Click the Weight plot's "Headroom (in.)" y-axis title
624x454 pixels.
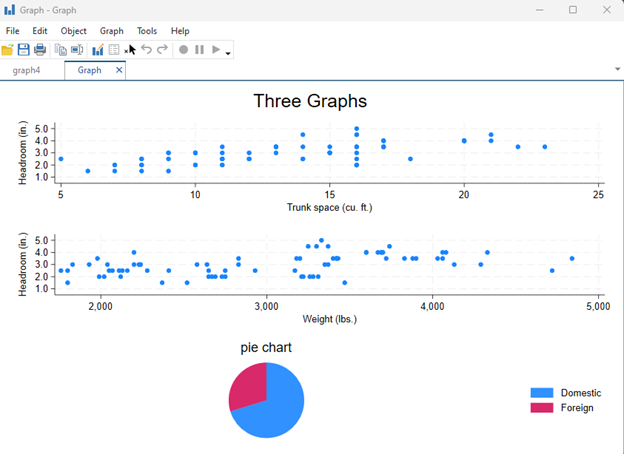[x=23, y=265]
